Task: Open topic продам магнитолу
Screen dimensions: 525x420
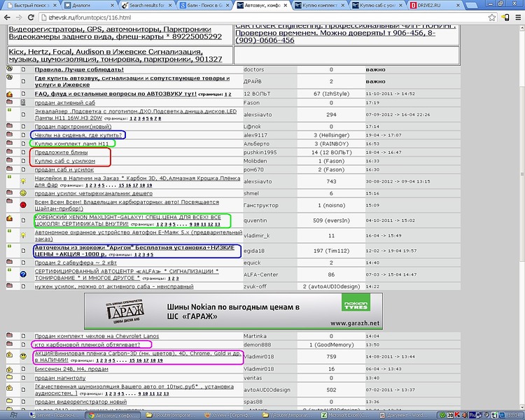Action: pos(60,378)
